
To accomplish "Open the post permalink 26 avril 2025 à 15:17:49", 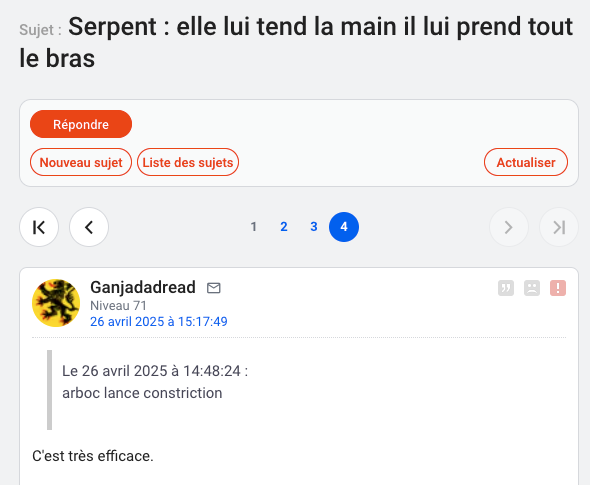I will tap(159, 322).
